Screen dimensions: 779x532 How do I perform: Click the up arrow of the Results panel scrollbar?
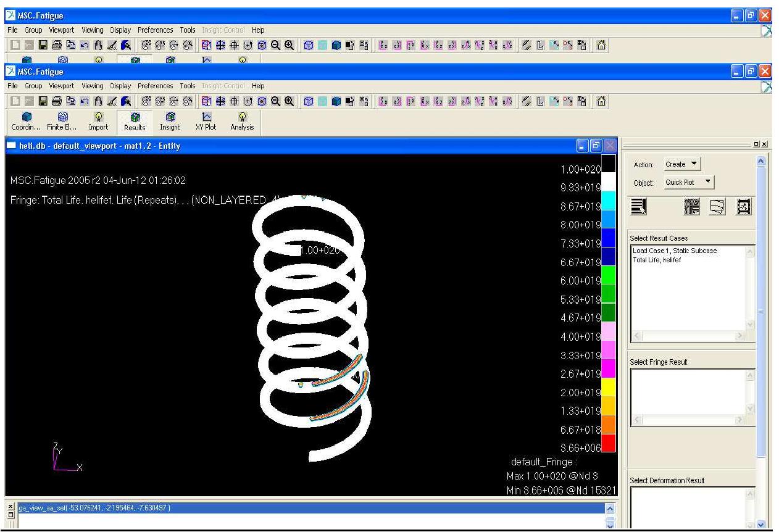pos(760,160)
